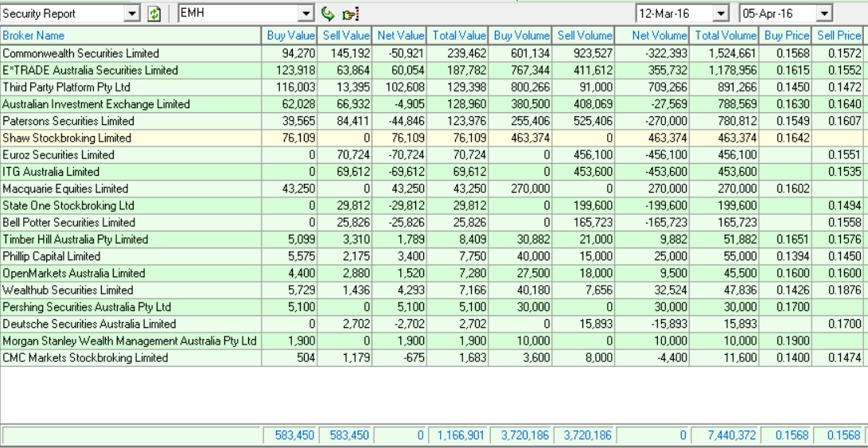Viewport: 868px width, 448px height.
Task: Click the EMH security code field
Action: coord(239,13)
